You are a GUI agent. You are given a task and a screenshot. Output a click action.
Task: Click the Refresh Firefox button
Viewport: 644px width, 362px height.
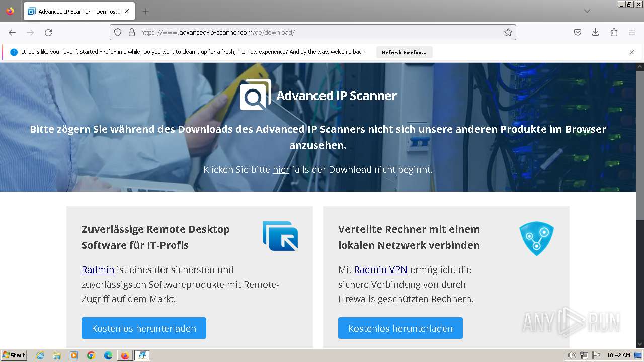(x=404, y=52)
